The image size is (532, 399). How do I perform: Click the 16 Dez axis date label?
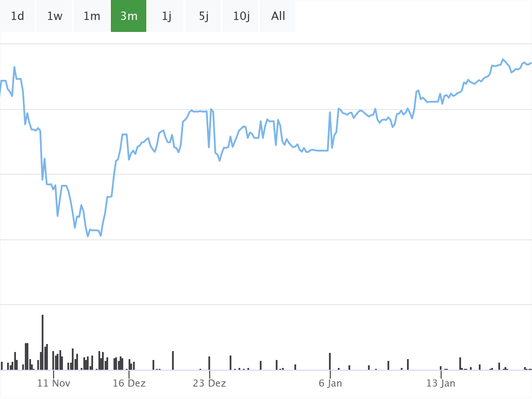[129, 383]
